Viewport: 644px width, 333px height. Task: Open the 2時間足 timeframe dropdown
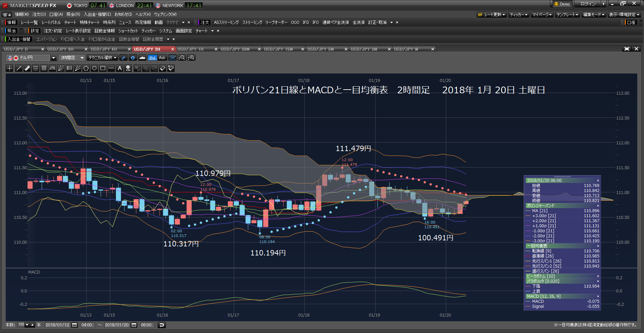click(82, 58)
